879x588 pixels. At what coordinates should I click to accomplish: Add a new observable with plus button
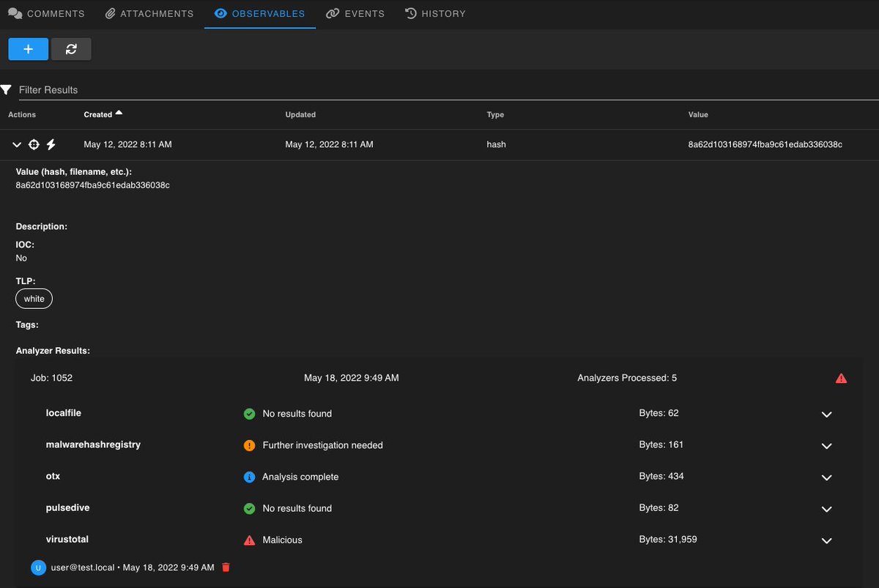28,49
